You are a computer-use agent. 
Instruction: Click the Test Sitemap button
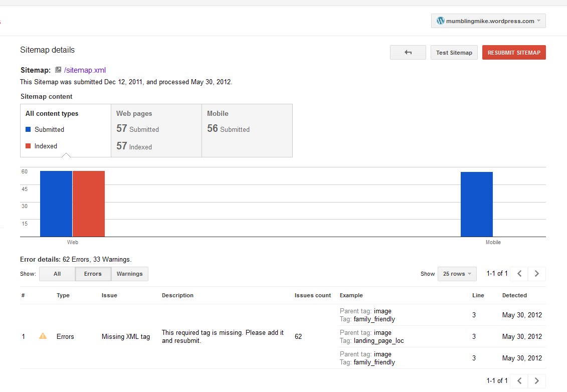click(454, 53)
